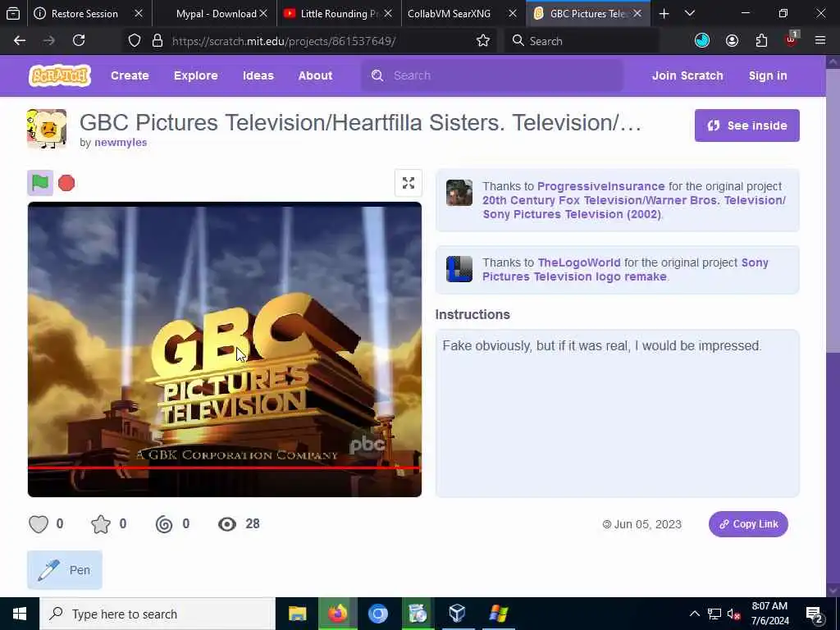Open the Firefox hamburger application menu

tap(820, 41)
